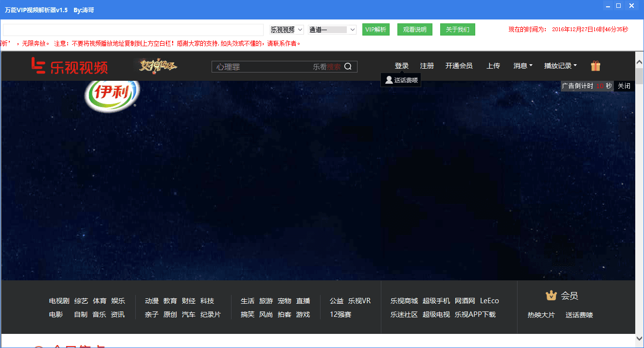Click the LeTV logo icon
Viewport: 644px width, 348px height.
[39, 66]
